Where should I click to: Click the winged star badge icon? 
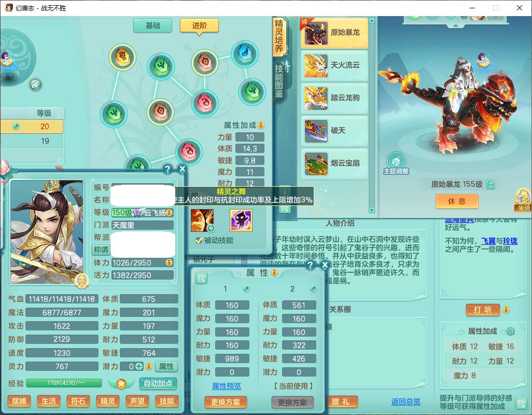click(x=121, y=383)
